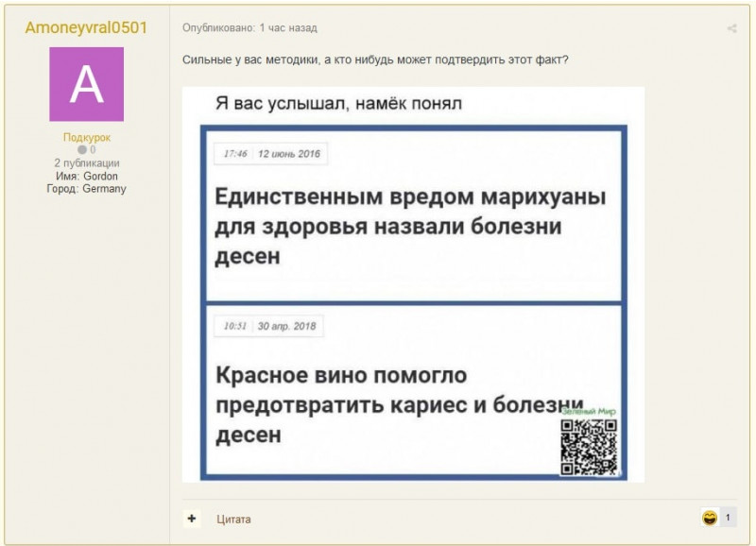Open the "1 час назад" timestamp link
This screenshot has width=756, height=546.
(288, 28)
